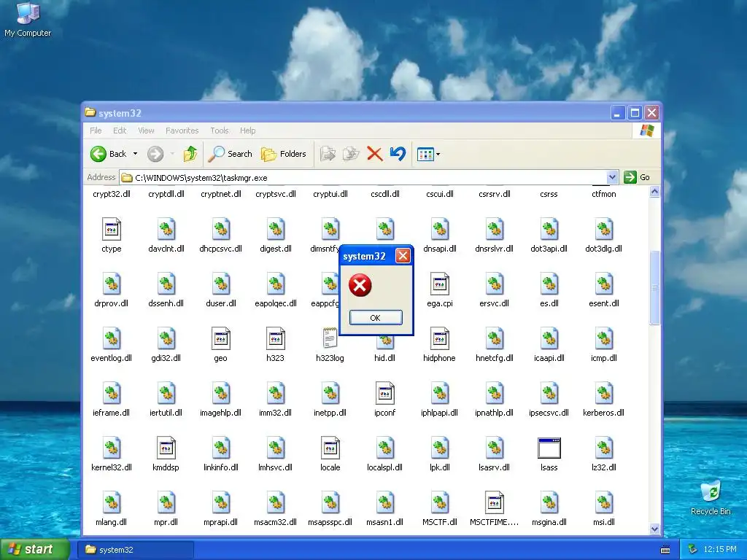The image size is (747, 560).
Task: Click the taskbar clock
Action: tap(720, 550)
